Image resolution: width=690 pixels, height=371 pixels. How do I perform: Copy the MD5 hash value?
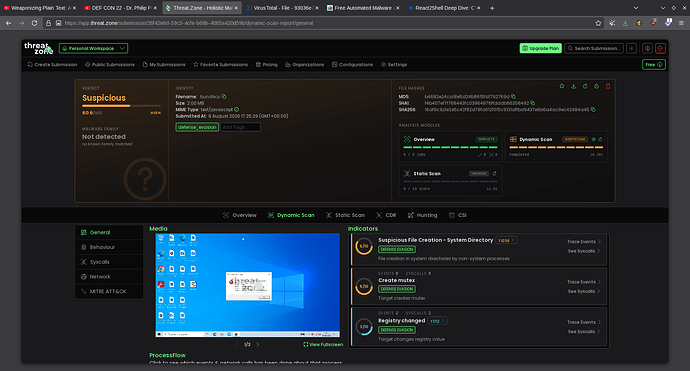[x=513, y=96]
